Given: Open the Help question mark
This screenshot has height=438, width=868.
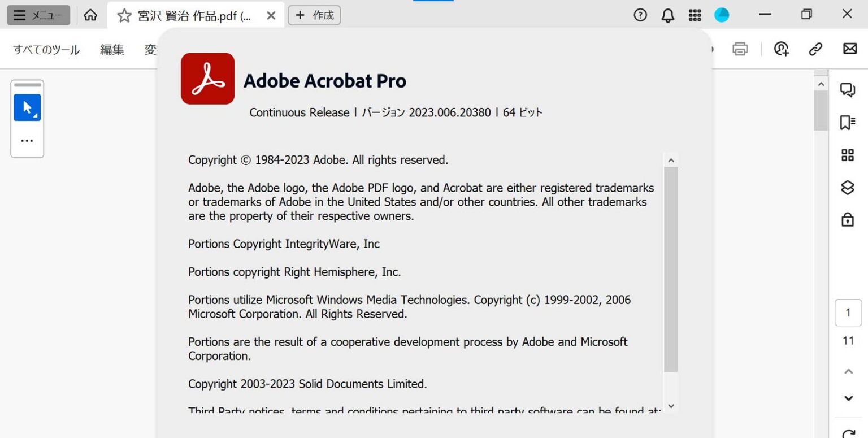Looking at the screenshot, I should (x=640, y=15).
